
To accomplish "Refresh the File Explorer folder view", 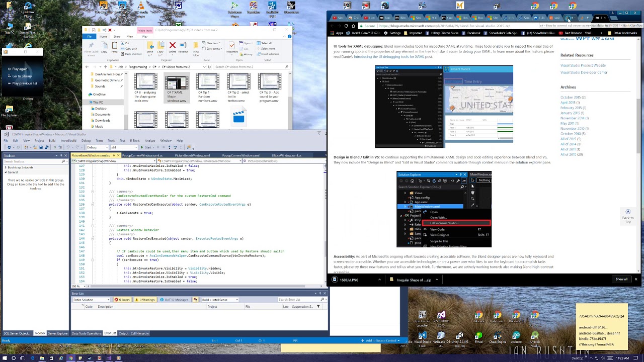I will [210, 67].
